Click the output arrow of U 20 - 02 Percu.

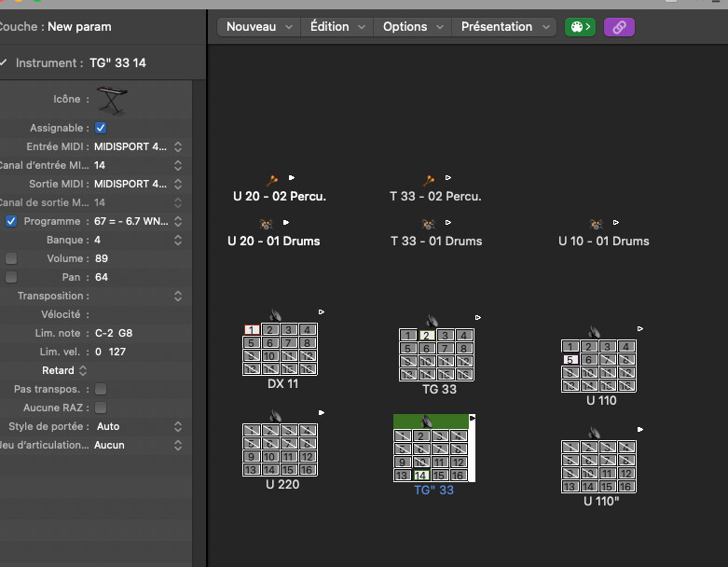click(292, 177)
